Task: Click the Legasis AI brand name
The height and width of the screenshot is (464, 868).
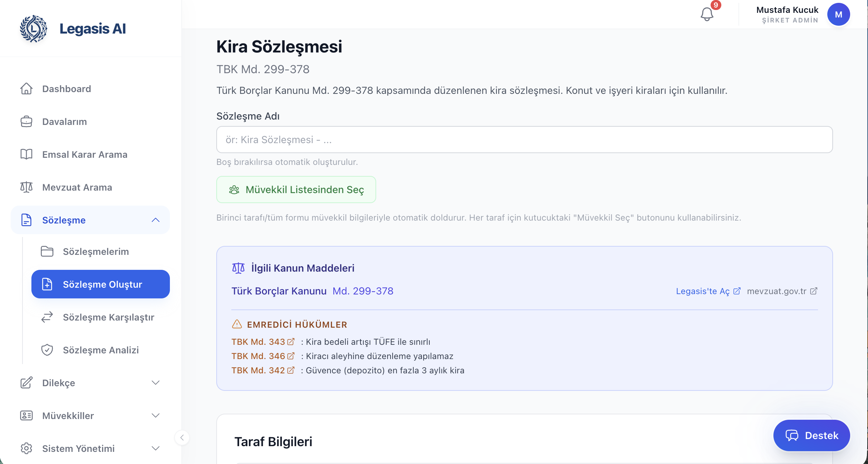Action: pyautogui.click(x=93, y=29)
